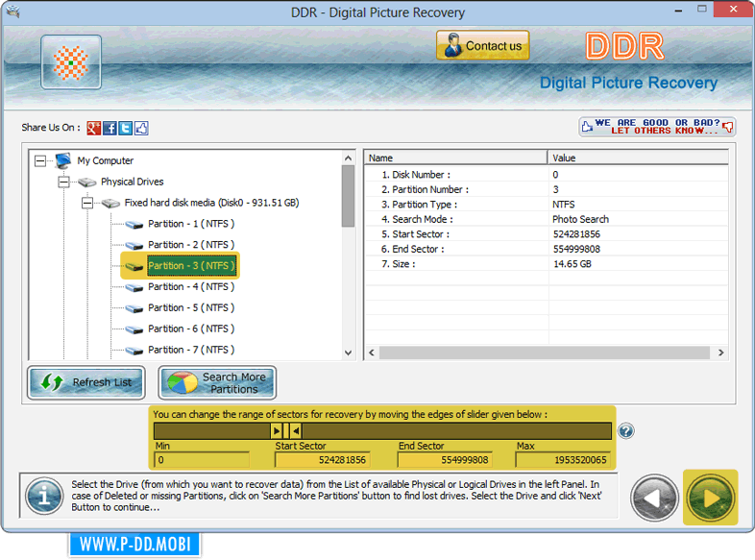Click the info icon beside instructions
755x560 pixels.
[x=44, y=496]
